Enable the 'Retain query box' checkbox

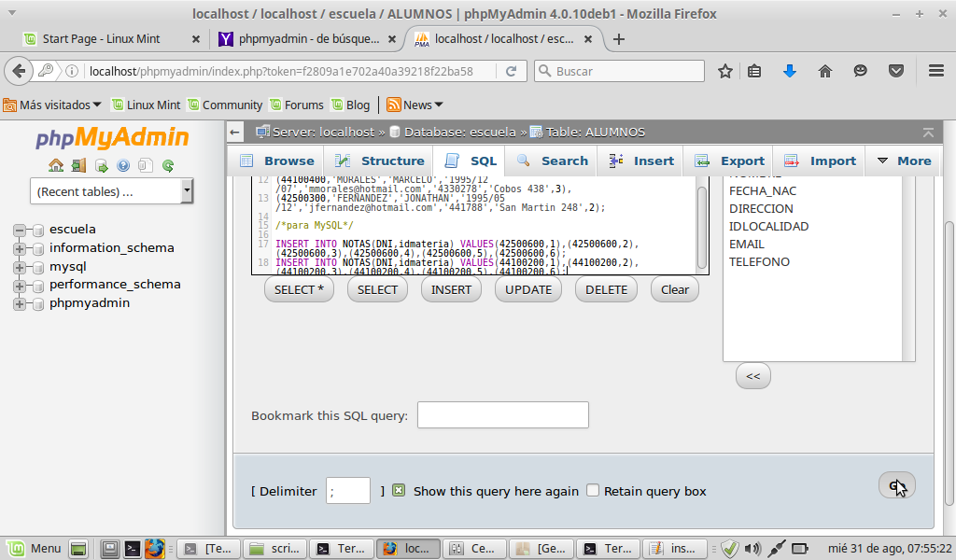coord(592,491)
